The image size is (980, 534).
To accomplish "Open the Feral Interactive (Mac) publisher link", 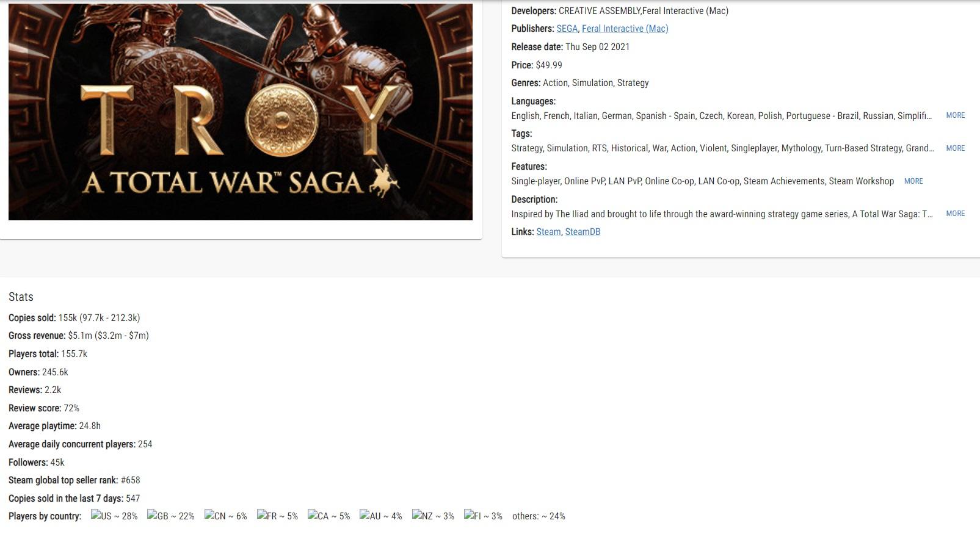I will 625,29.
